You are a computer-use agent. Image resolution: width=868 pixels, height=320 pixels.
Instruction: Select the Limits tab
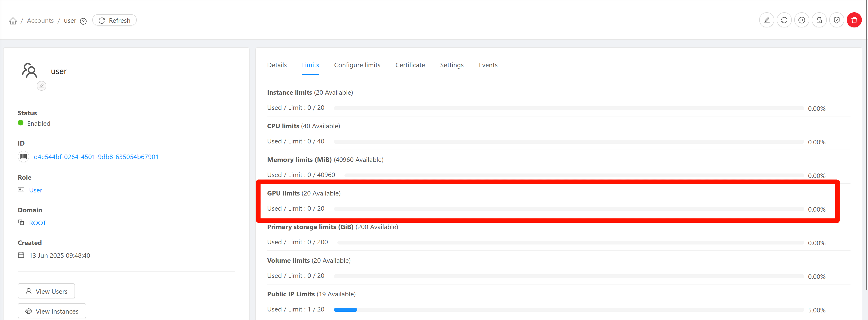(x=310, y=65)
